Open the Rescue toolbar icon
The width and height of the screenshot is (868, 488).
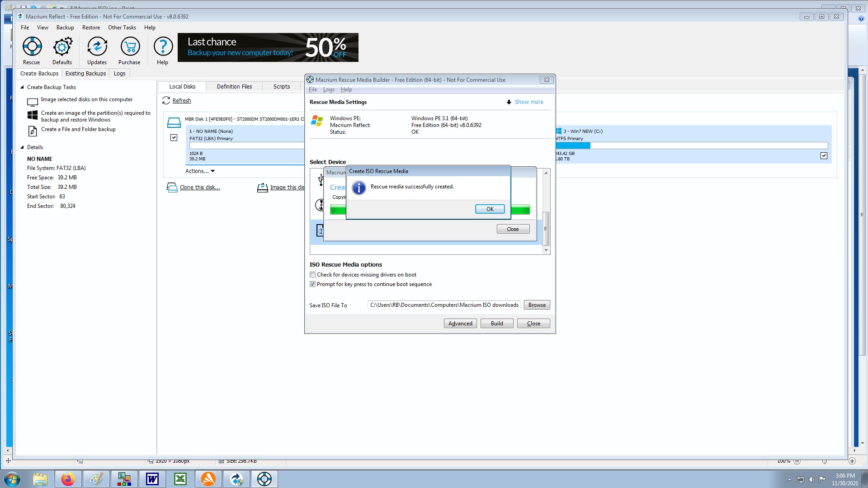[32, 47]
